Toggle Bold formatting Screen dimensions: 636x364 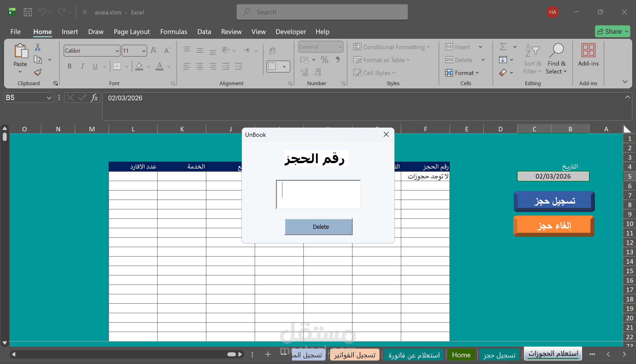click(70, 66)
